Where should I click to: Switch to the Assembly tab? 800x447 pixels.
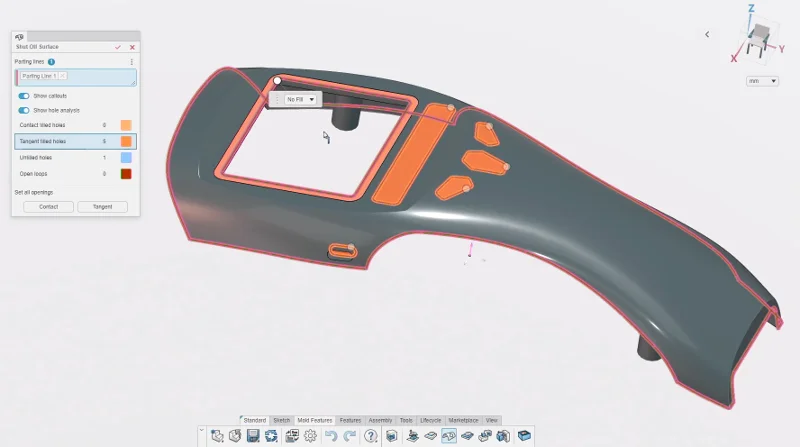coord(380,420)
